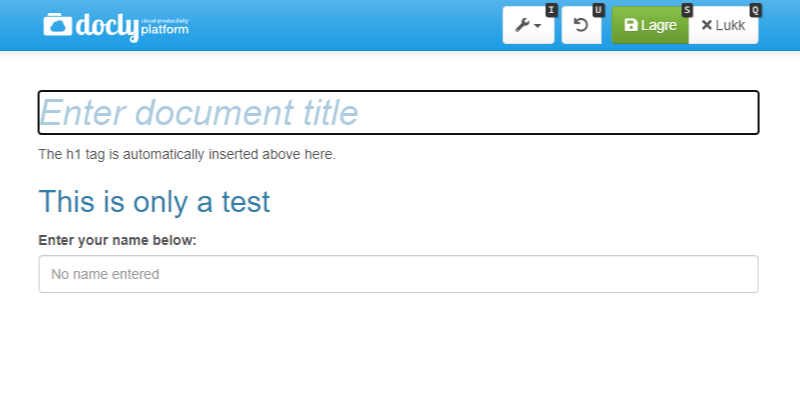
Task: Click the Docly cloud folder logo icon
Action: pos(58,24)
